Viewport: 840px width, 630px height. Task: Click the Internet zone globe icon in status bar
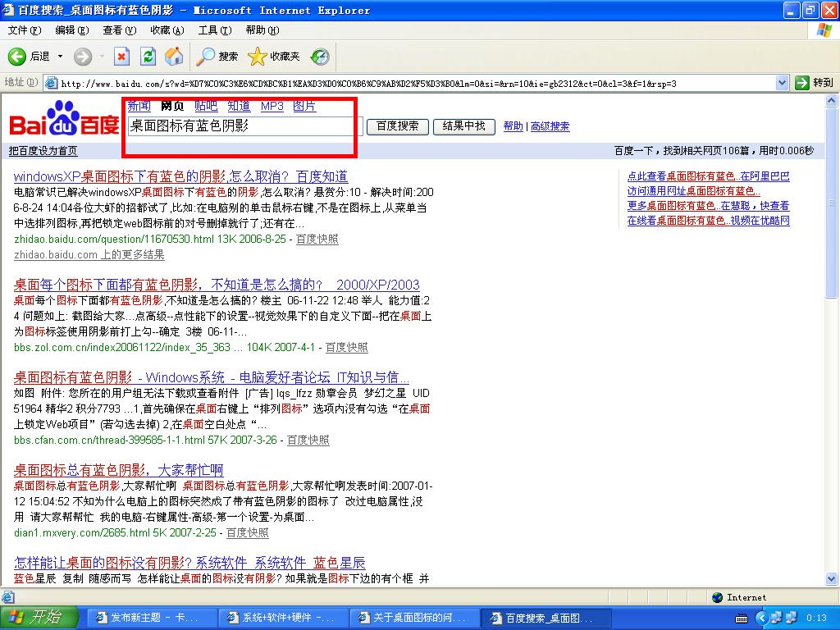(718, 597)
